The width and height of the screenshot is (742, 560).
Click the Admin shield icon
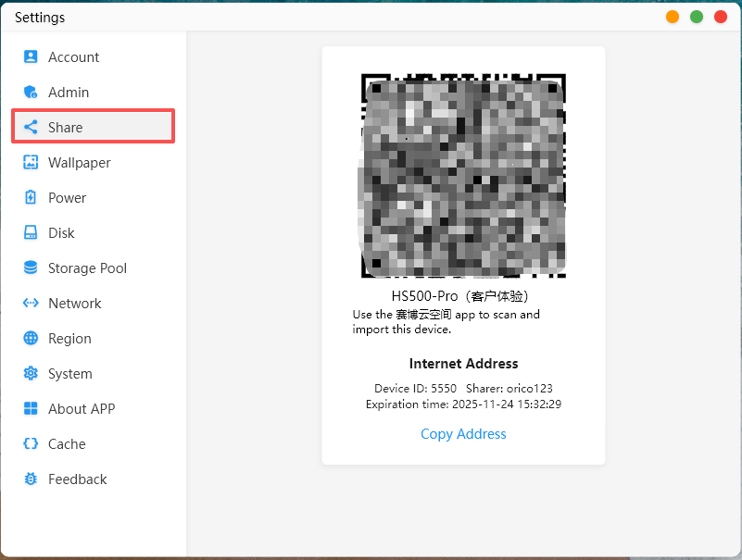(x=31, y=92)
